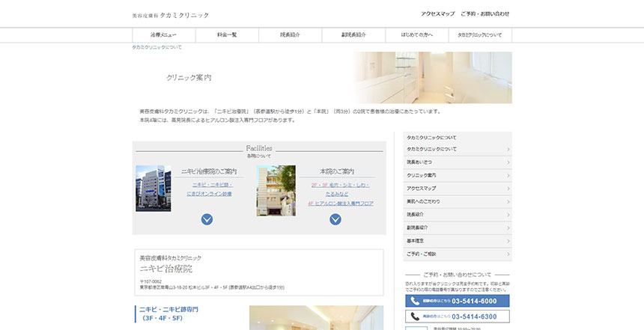644x330 pixels.
Task: Click the ニキビ治療院のご案内 heading
Action: (x=209, y=171)
